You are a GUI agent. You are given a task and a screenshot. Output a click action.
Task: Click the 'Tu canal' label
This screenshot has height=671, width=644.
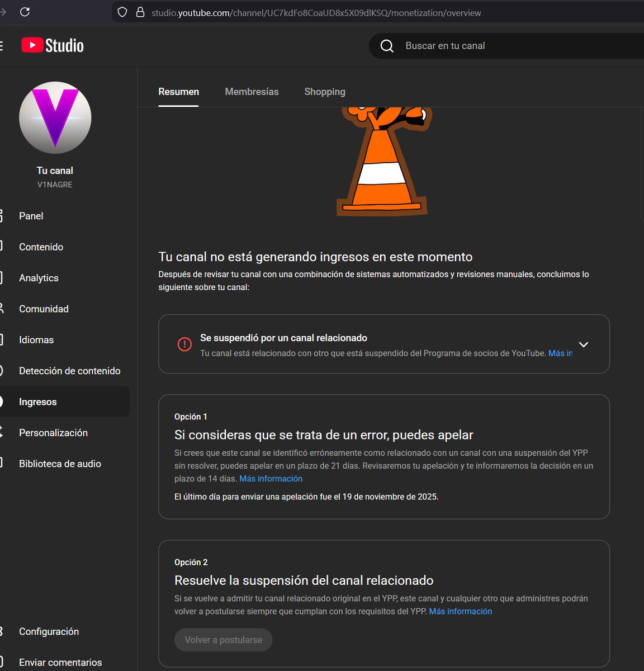coord(55,171)
